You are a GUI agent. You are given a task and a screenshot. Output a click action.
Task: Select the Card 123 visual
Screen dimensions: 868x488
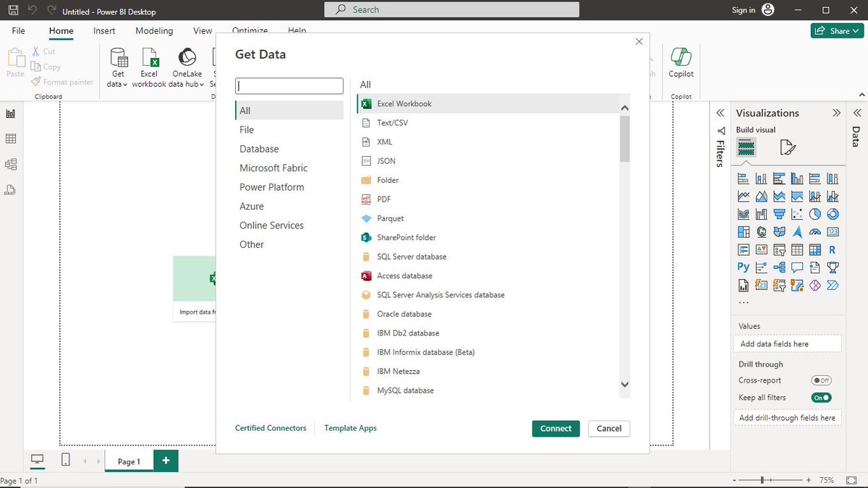pyautogui.click(x=833, y=232)
